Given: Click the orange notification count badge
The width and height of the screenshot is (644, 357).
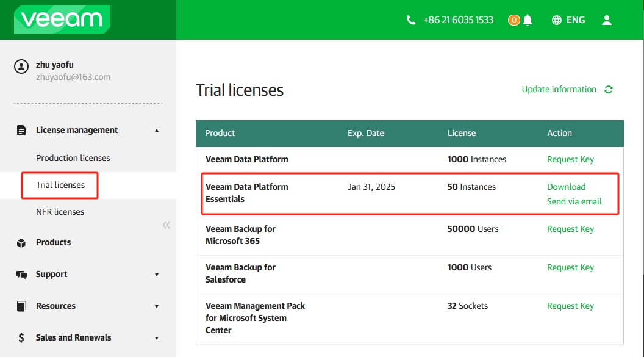Looking at the screenshot, I should point(514,20).
